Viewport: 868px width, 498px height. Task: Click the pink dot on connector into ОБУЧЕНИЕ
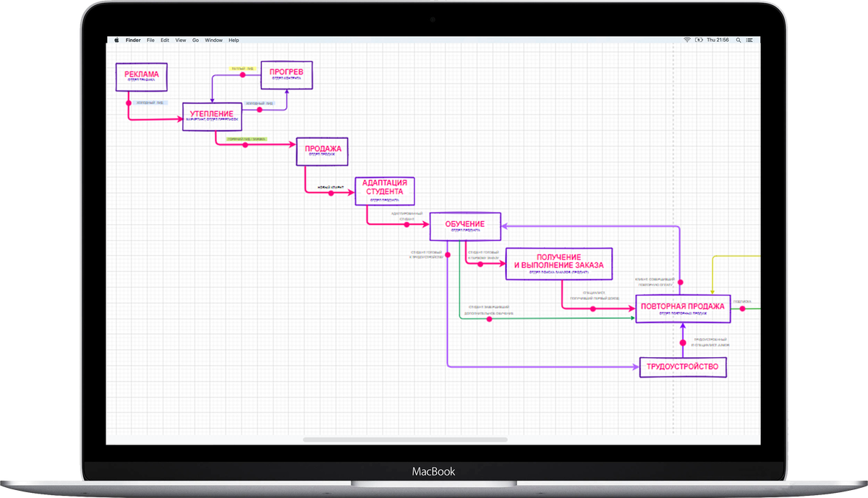pyautogui.click(x=407, y=225)
